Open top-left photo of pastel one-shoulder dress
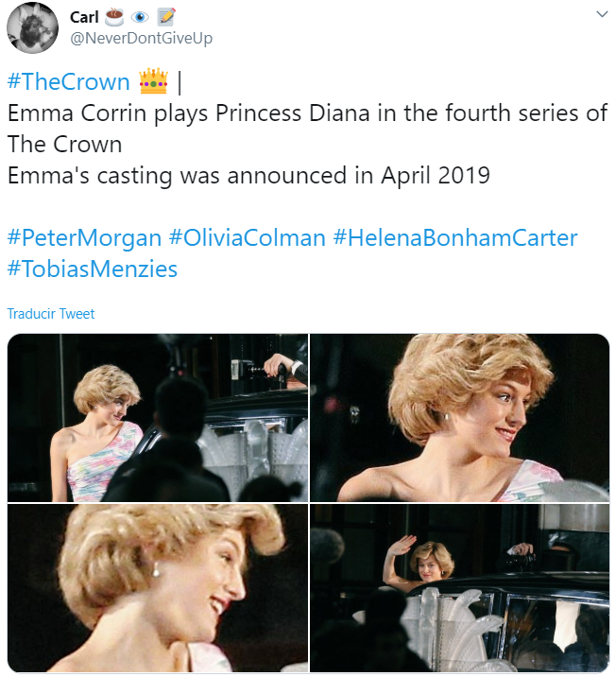 (158, 418)
